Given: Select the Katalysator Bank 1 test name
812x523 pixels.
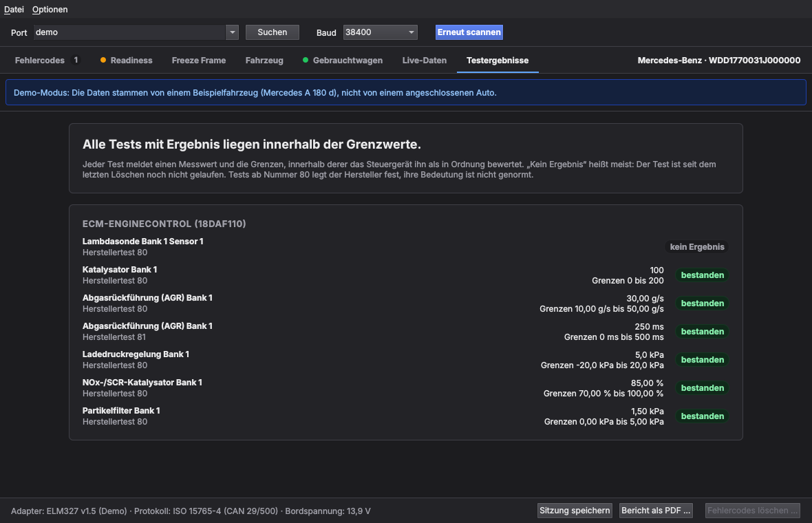Looking at the screenshot, I should pyautogui.click(x=120, y=270).
